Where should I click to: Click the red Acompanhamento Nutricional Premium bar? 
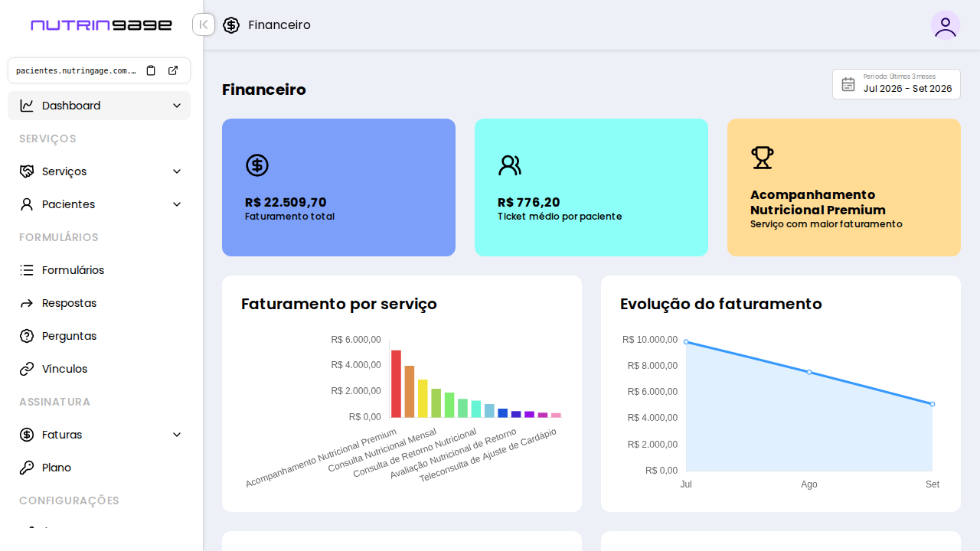396,383
